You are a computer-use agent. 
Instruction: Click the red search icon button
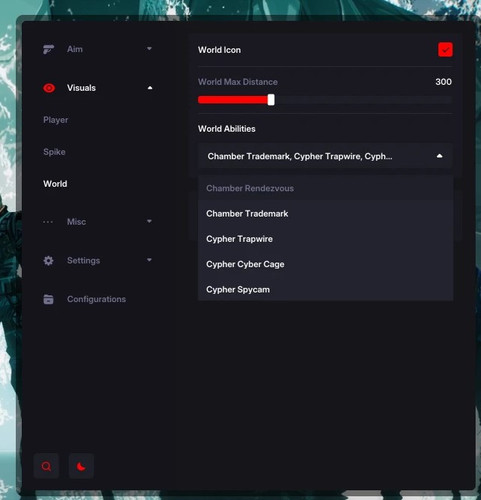click(x=46, y=466)
